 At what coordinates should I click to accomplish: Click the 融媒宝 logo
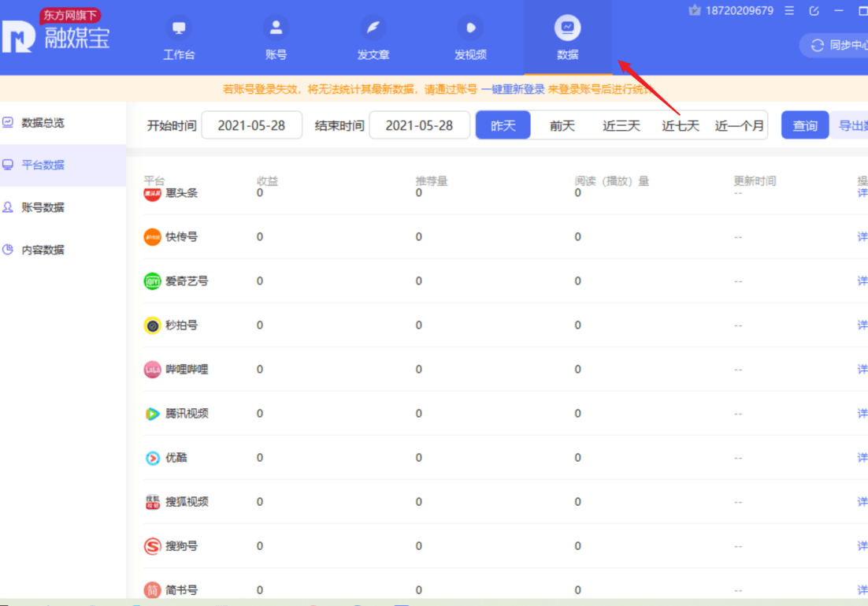55,36
